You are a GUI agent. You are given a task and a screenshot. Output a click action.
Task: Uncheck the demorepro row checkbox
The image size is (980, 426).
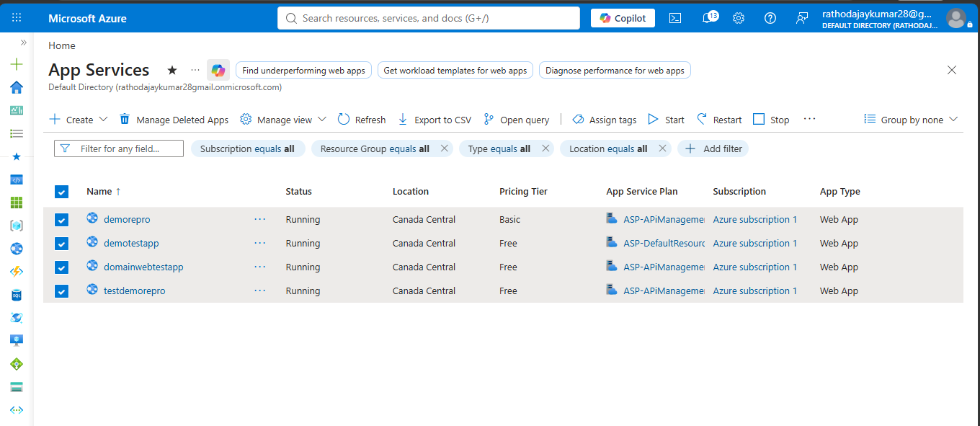click(x=61, y=220)
